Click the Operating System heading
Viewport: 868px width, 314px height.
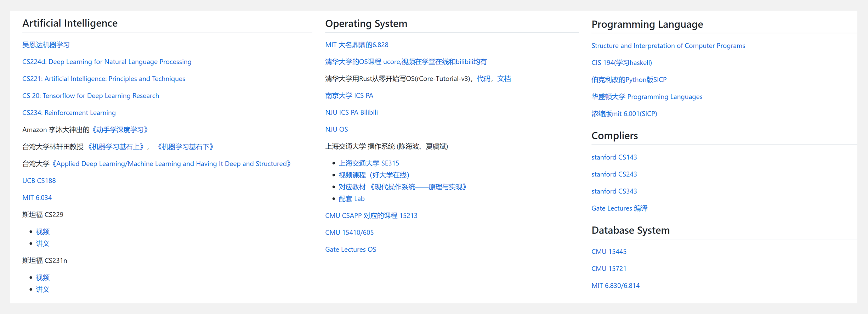coord(366,23)
